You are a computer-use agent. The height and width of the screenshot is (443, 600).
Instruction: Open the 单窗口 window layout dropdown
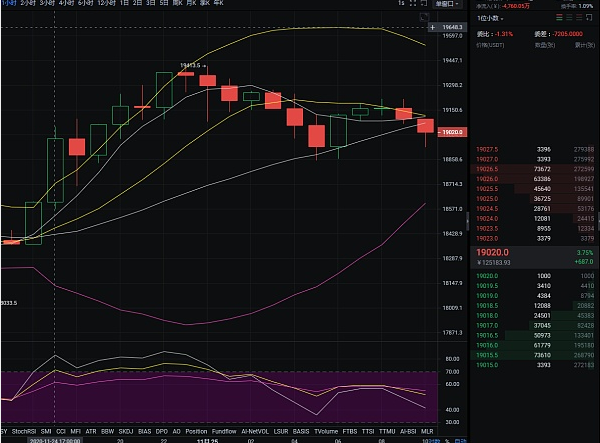[445, 5]
